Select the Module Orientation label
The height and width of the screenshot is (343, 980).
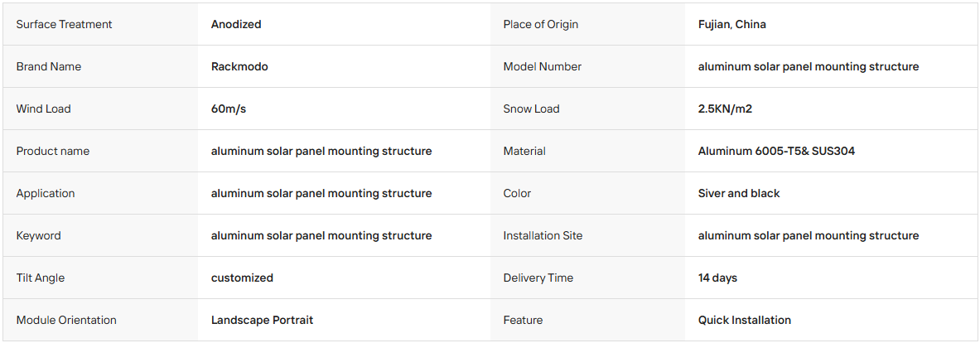tap(66, 320)
